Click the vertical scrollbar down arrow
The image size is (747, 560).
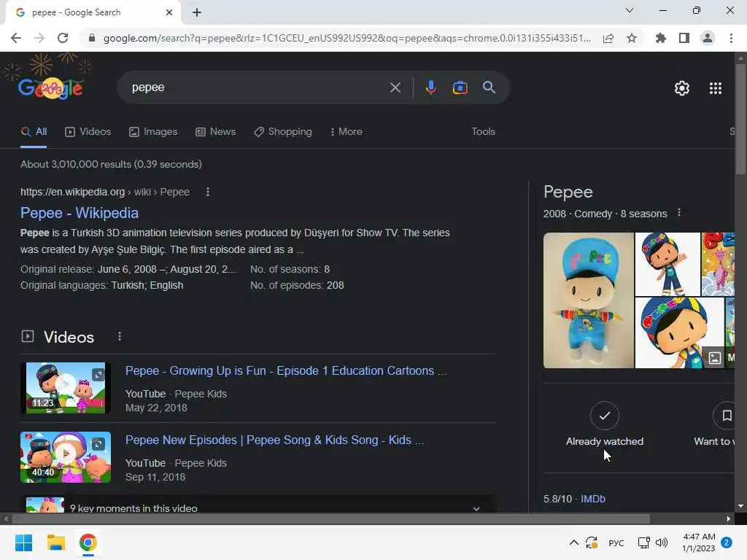(x=740, y=506)
